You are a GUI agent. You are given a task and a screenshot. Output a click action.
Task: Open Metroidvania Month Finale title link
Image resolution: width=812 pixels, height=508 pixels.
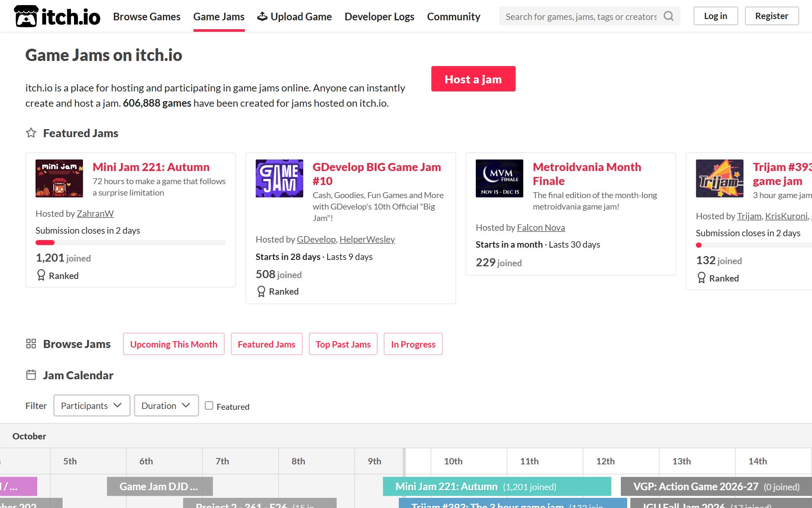[x=587, y=174]
